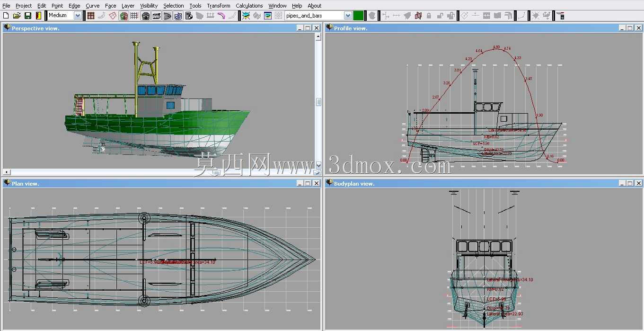Open the Selection menu
This screenshot has height=331, width=644.
[x=174, y=6]
